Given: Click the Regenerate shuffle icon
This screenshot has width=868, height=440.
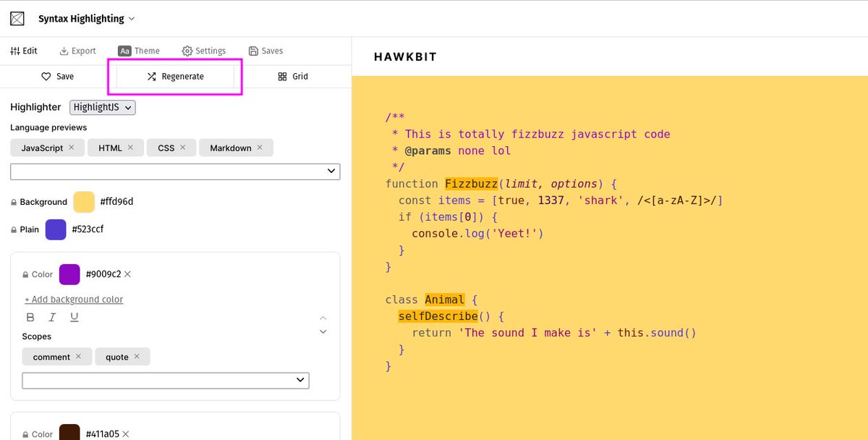Looking at the screenshot, I should pyautogui.click(x=152, y=75).
